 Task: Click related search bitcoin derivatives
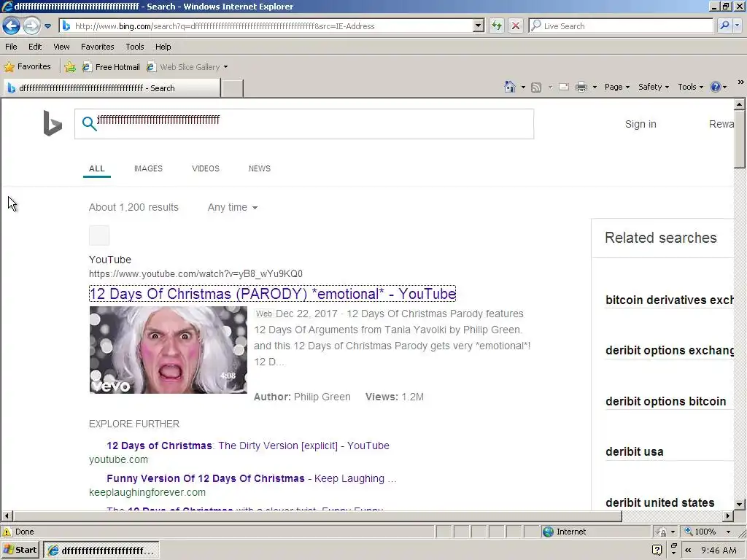669,300
